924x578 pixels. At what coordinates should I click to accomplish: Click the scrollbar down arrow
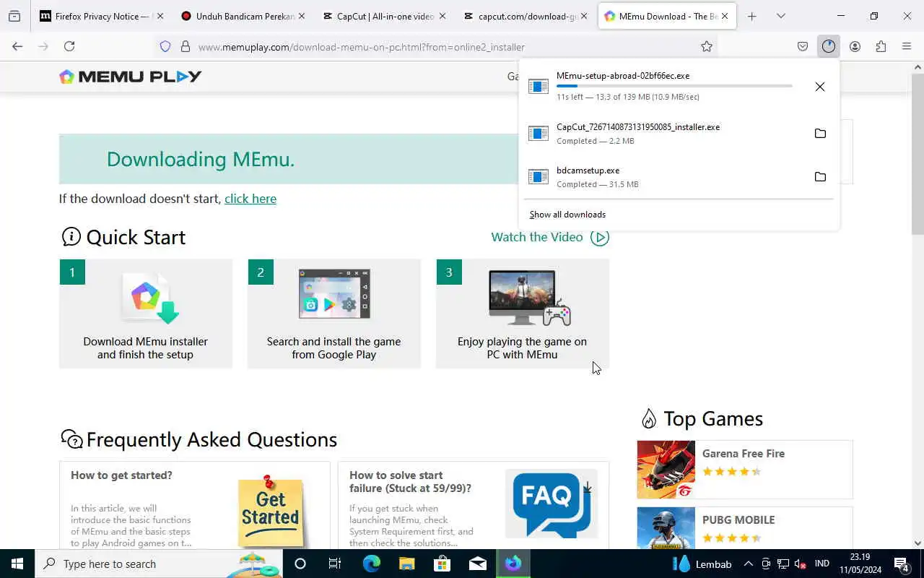(x=918, y=543)
